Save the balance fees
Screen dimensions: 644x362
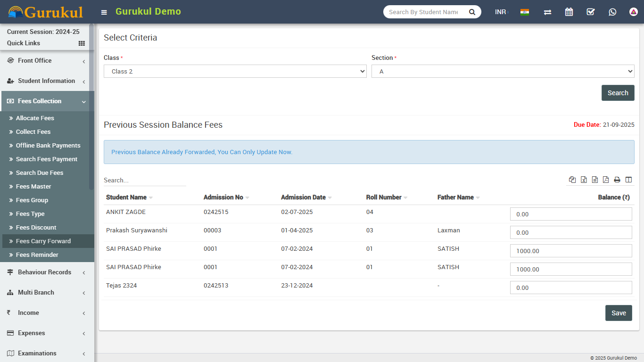coord(619,313)
